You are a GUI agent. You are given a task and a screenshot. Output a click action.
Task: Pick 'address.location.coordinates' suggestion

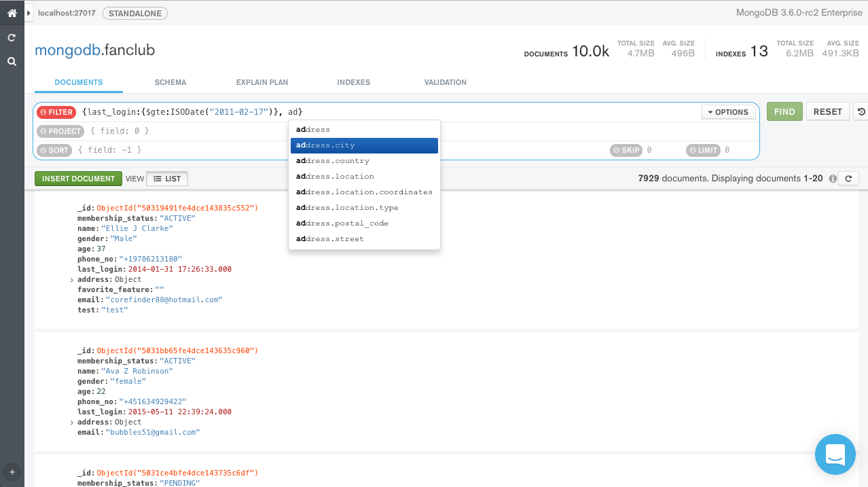[364, 192]
